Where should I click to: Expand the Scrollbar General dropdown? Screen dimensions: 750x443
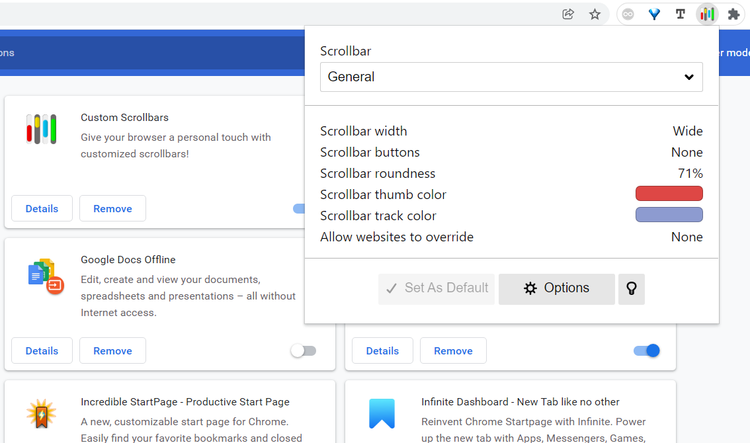coord(511,77)
